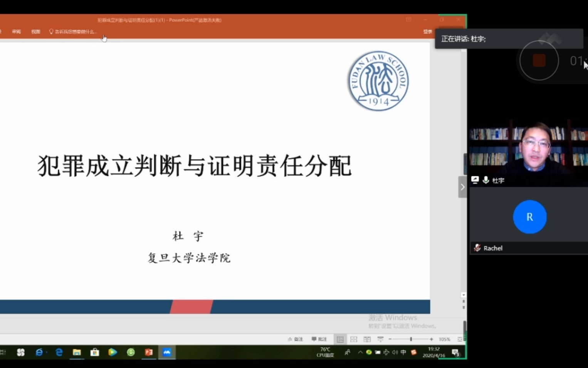This screenshot has width=588, height=368.
Task: Click the Tell me what to do search box
Action: pyautogui.click(x=73, y=32)
